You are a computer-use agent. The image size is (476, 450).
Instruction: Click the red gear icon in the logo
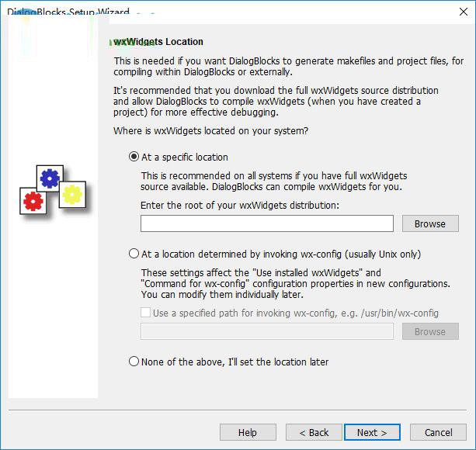coord(33,201)
